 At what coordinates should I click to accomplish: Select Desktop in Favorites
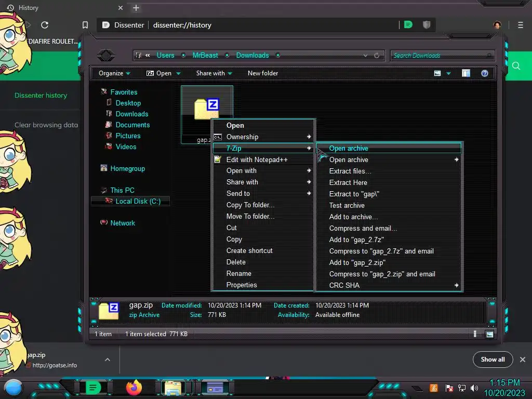(x=128, y=103)
